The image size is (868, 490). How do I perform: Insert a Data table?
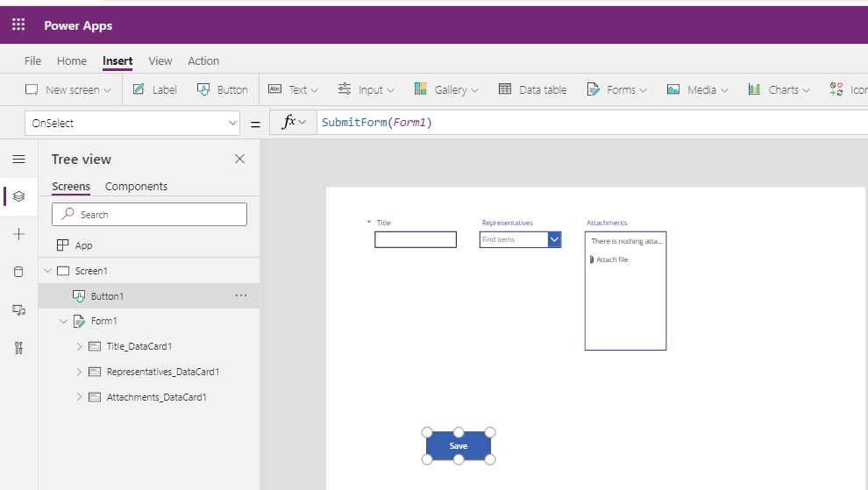pyautogui.click(x=532, y=89)
